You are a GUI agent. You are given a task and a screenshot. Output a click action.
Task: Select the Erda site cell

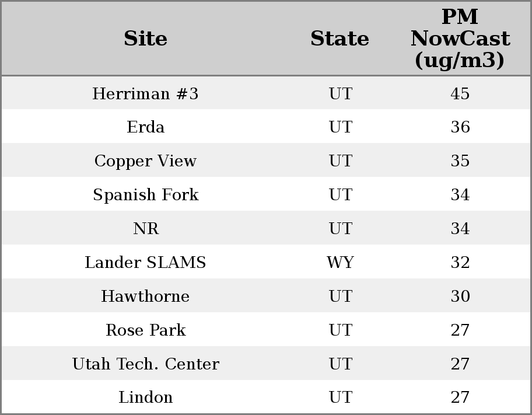click(x=145, y=127)
